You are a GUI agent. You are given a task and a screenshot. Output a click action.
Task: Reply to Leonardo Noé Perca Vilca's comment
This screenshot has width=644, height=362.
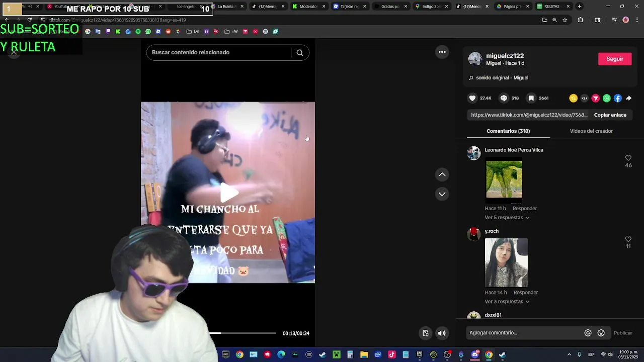click(525, 208)
